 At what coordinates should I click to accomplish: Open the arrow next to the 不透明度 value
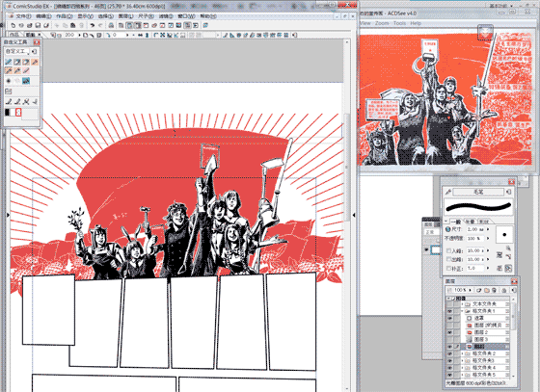coord(488,238)
